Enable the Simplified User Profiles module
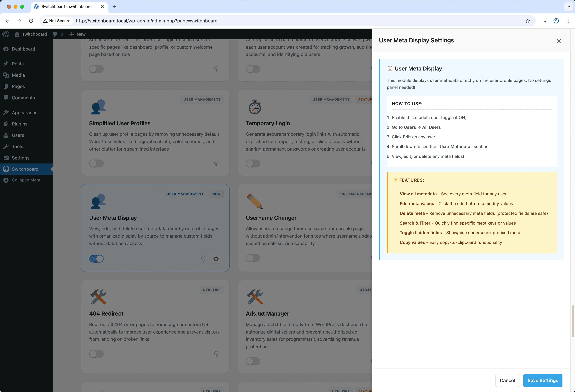575x392 pixels. point(96,163)
